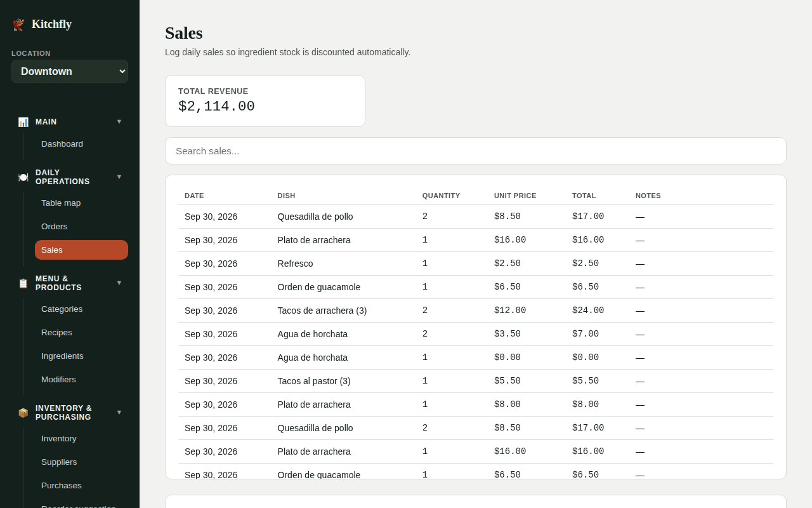
Task: Navigate to Categories
Action: tap(81, 309)
